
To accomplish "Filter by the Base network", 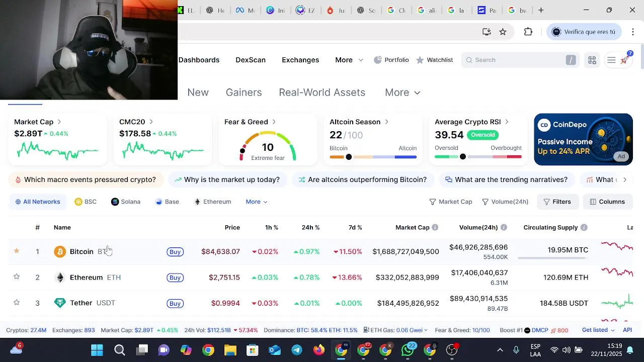I will pyautogui.click(x=168, y=202).
